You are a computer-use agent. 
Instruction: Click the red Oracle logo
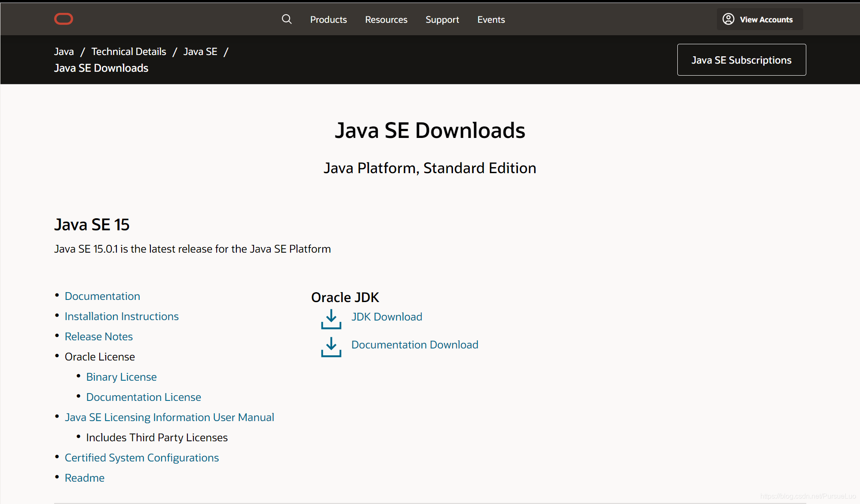64,19
